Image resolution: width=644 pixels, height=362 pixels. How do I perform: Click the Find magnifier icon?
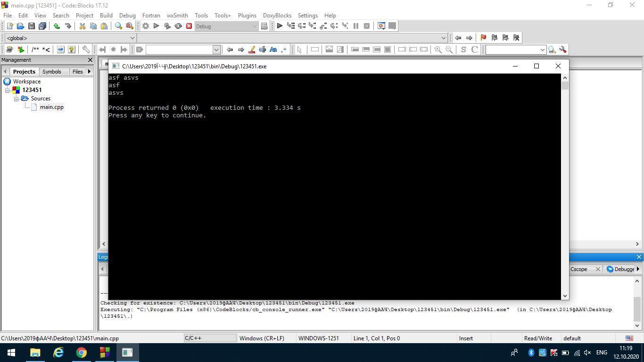pos(119,26)
